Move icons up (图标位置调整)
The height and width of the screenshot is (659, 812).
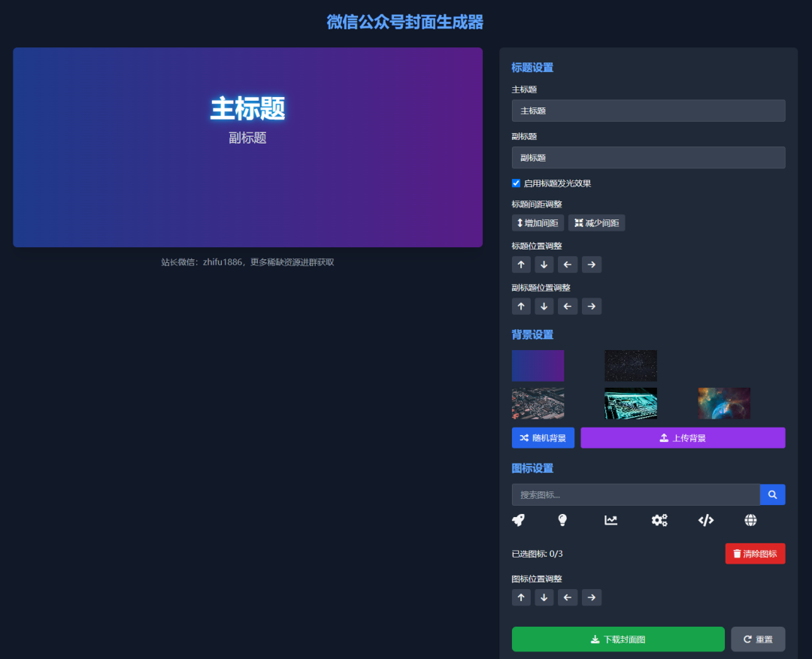[x=521, y=597]
